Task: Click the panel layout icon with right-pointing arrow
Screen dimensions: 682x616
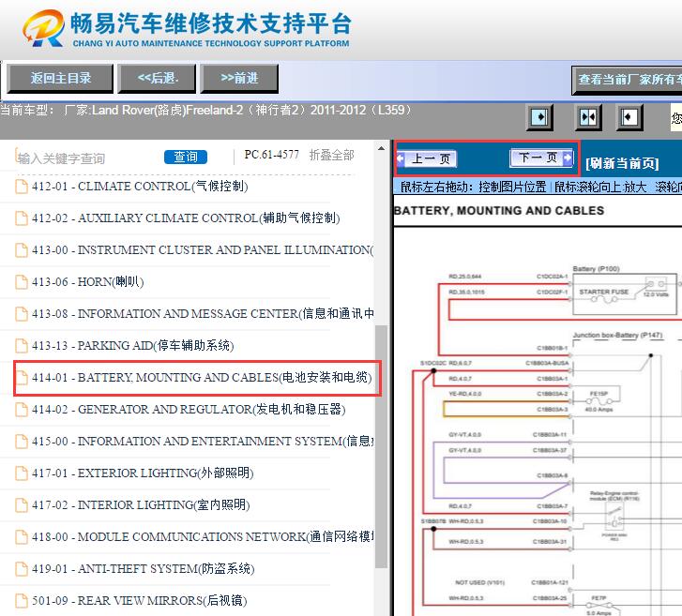Action: [539, 117]
